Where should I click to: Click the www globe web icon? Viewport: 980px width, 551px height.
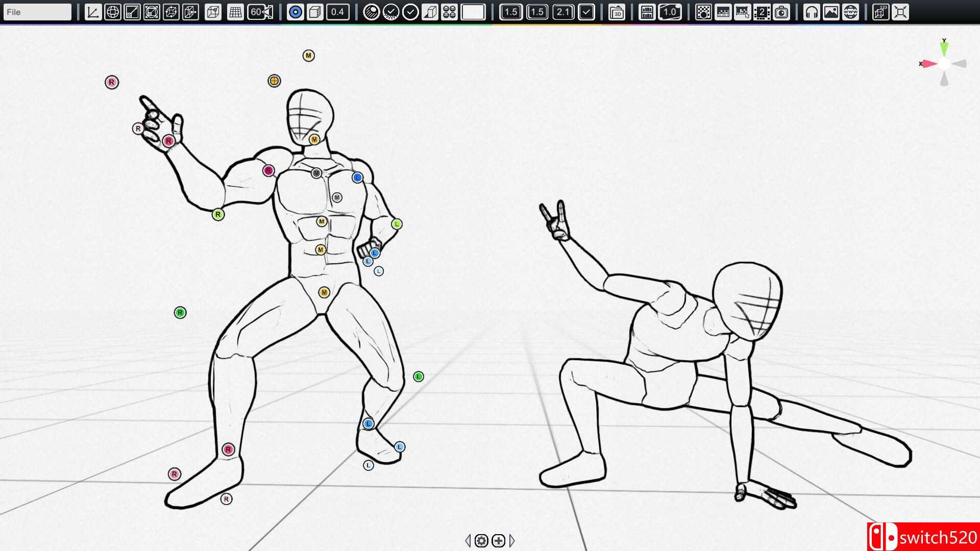[850, 12]
